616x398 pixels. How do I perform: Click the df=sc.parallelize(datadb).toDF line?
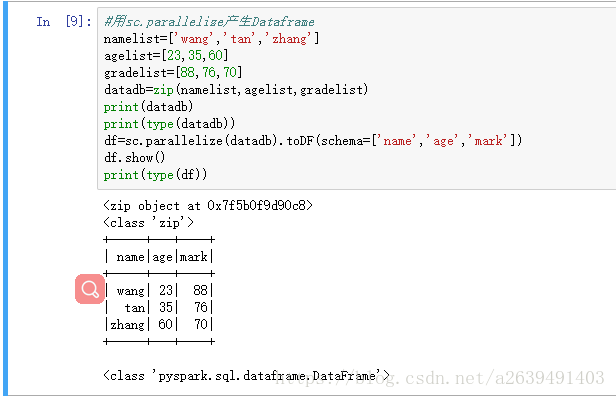point(313,141)
